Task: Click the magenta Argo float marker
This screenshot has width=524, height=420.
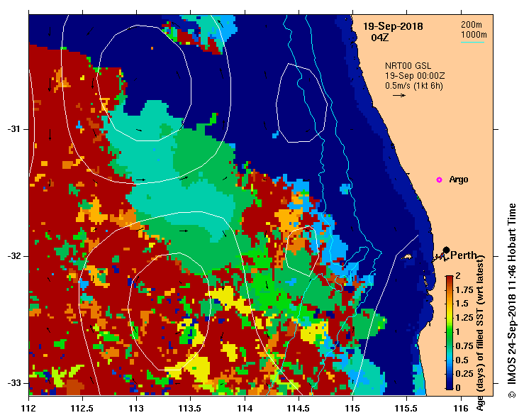Action: [x=439, y=180]
